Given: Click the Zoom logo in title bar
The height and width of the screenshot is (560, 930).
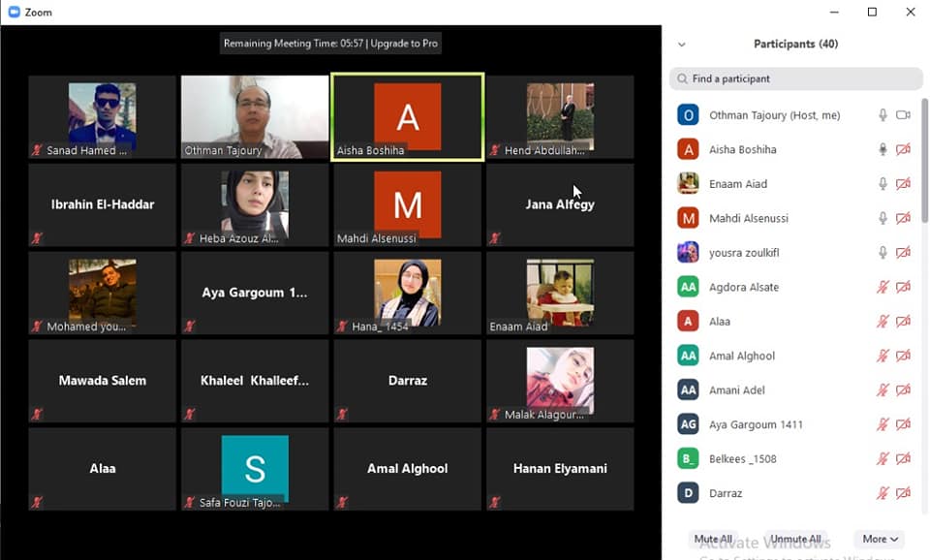Looking at the screenshot, I should pos(14,13).
